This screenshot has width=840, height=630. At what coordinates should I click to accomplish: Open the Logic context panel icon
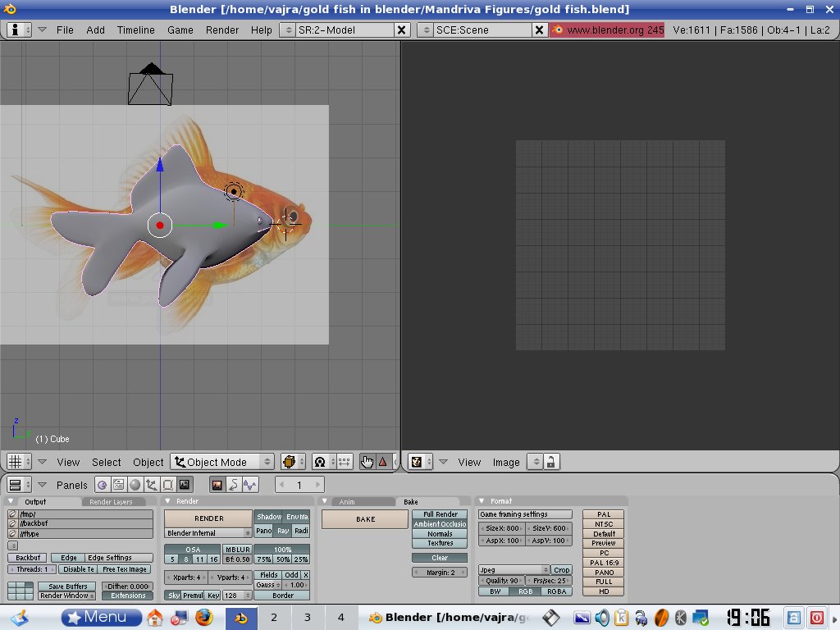pos(102,485)
